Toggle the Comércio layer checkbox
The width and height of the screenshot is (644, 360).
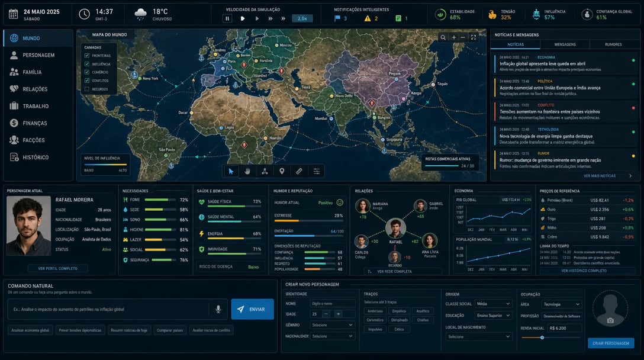tap(86, 72)
